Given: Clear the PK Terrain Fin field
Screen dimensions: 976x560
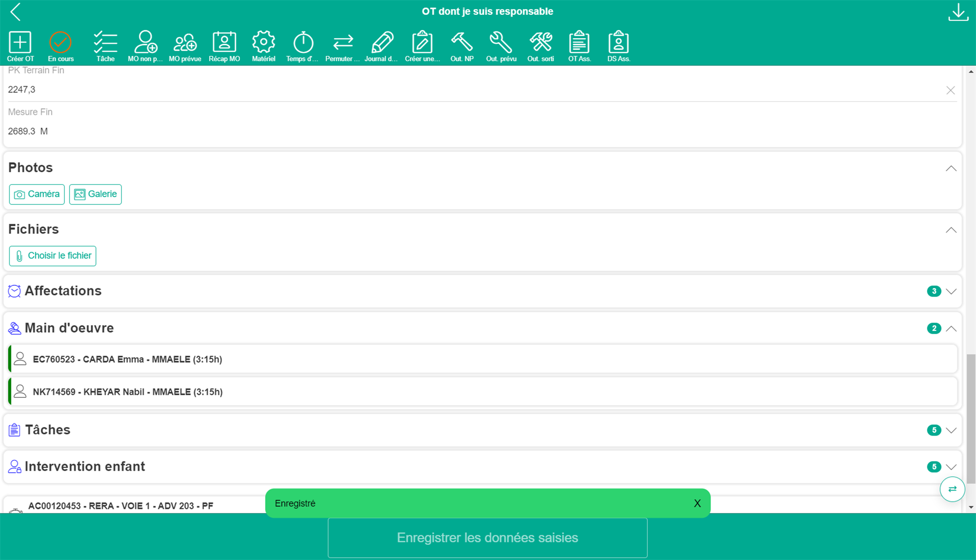Looking at the screenshot, I should (950, 90).
